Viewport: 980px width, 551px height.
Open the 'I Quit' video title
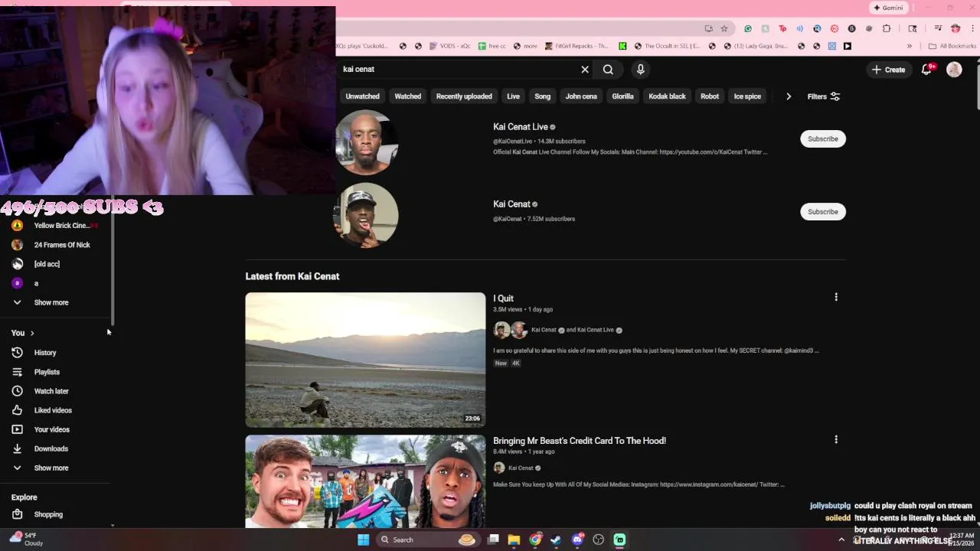[503, 298]
